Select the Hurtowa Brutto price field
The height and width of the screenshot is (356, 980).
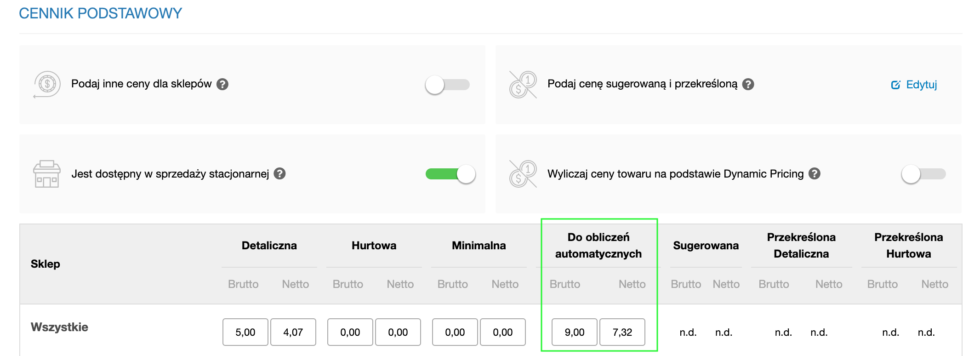(350, 332)
